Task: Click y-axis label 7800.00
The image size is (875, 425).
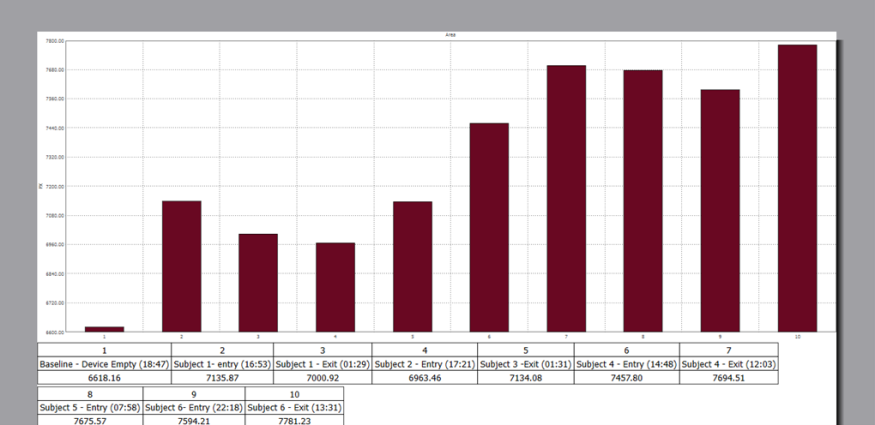Action: (x=57, y=41)
